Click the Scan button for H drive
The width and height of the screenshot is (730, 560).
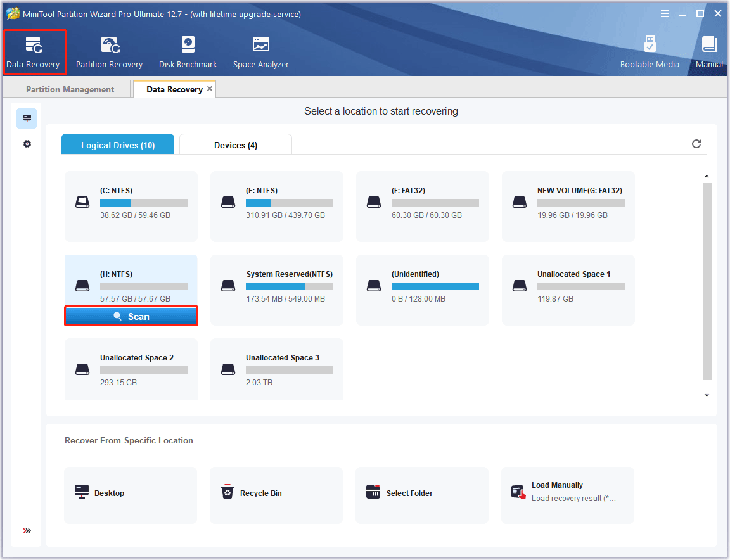click(131, 316)
